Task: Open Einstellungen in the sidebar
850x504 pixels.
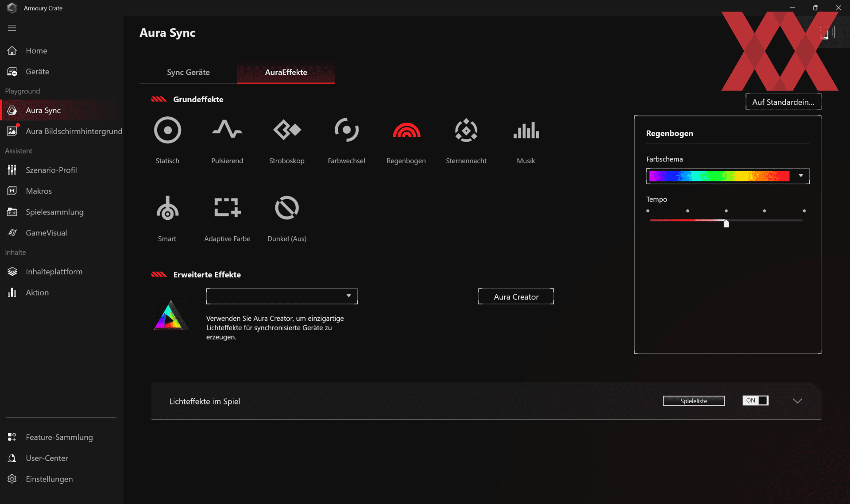Action: 49,479
